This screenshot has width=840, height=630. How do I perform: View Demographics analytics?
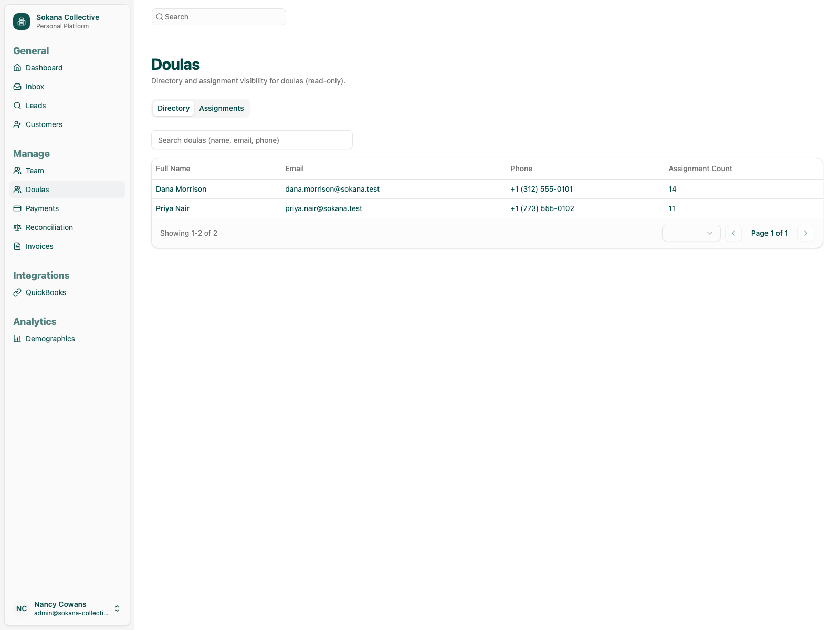[x=67, y=339]
